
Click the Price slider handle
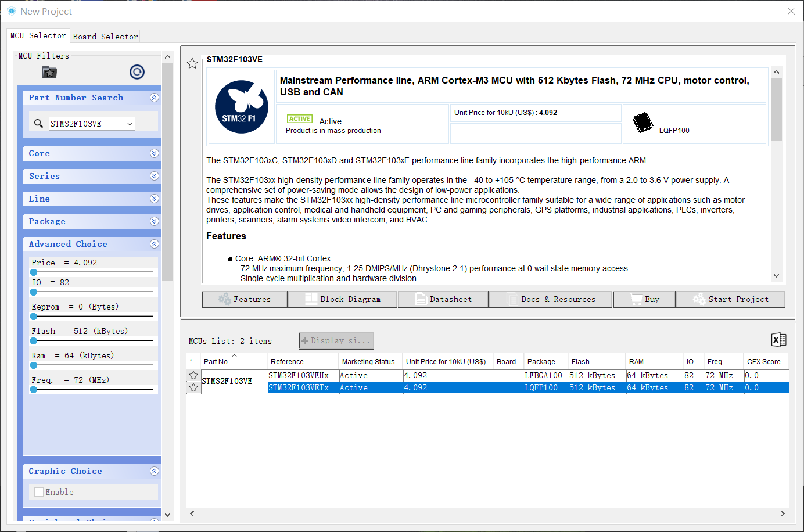tap(34, 272)
